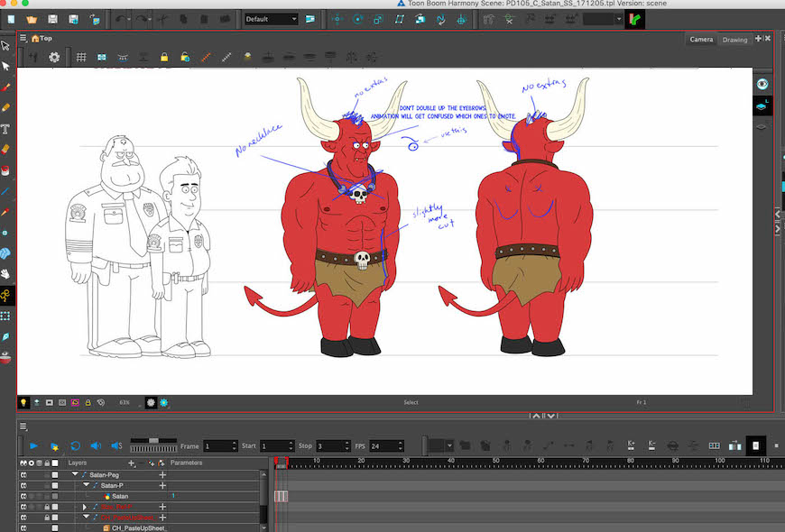
Task: Toggle the yellow lock icon in bottom view bar
Action: (x=88, y=402)
